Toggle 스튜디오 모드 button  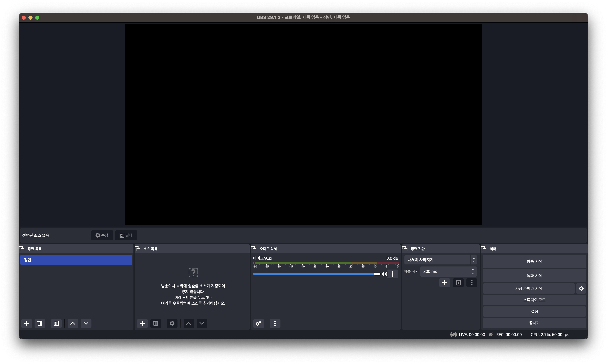(534, 300)
